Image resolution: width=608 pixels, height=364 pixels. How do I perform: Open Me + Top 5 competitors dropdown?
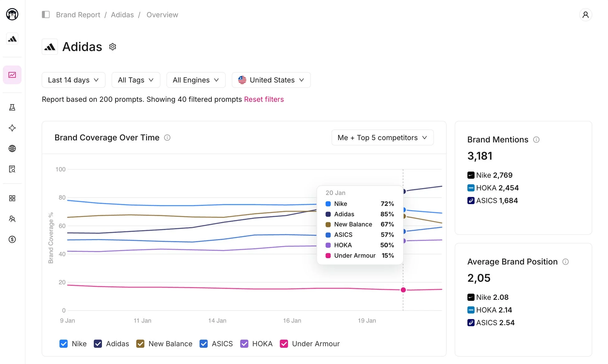coord(383,138)
